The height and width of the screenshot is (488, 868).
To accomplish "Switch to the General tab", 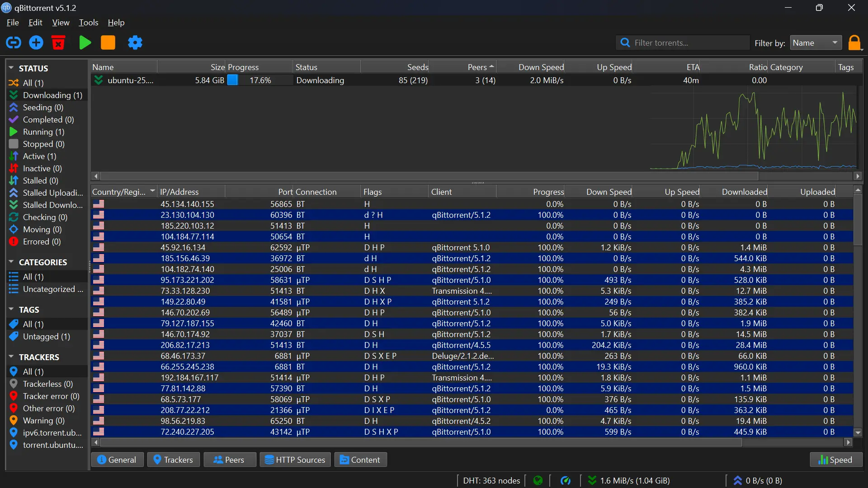I will (x=117, y=460).
